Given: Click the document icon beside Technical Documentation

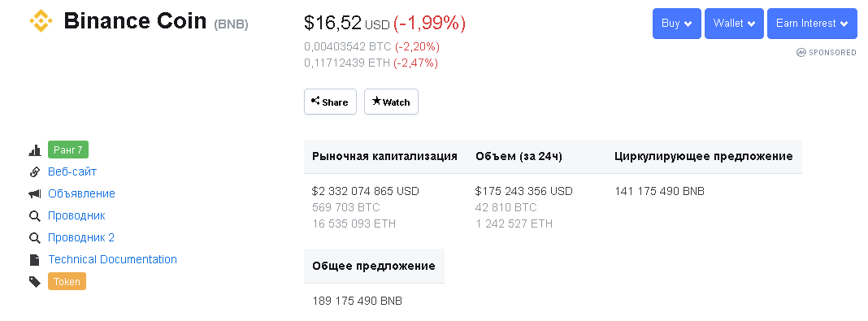Looking at the screenshot, I should point(35,259).
